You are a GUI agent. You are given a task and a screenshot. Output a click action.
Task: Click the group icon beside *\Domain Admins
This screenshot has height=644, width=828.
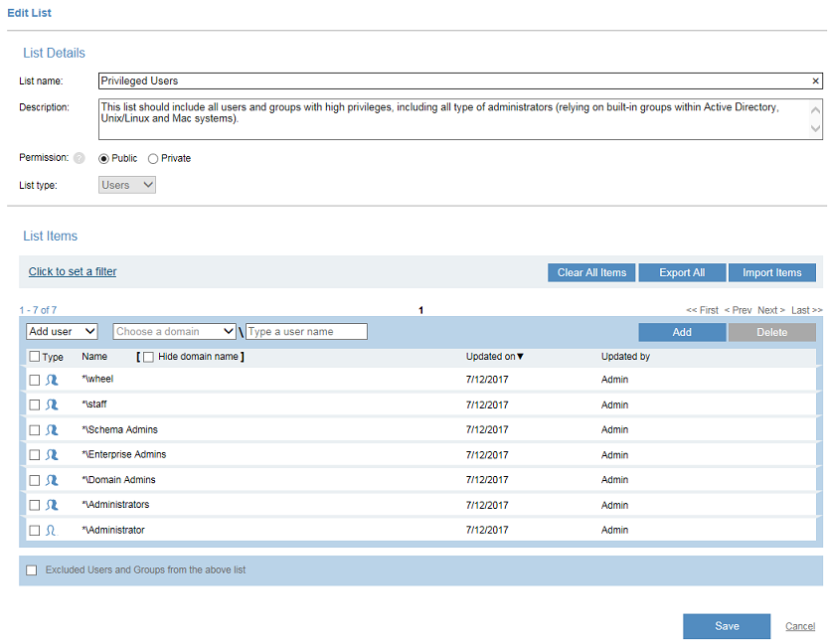click(x=52, y=480)
